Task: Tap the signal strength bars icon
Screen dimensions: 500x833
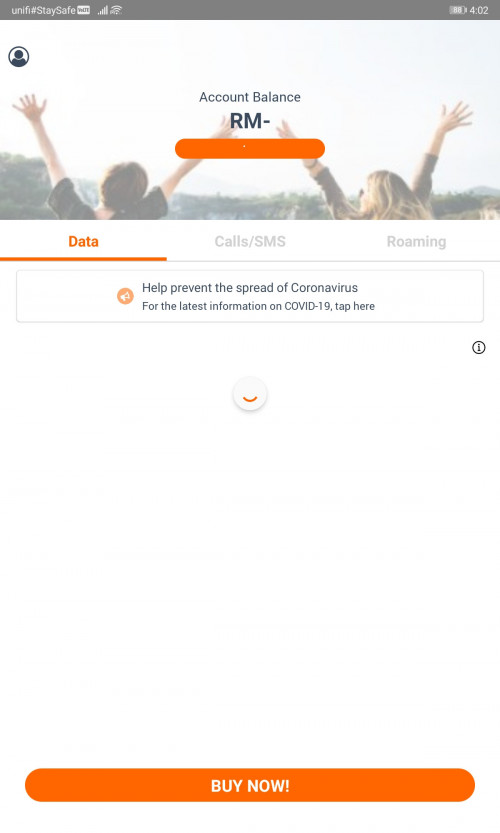Action: click(x=103, y=10)
